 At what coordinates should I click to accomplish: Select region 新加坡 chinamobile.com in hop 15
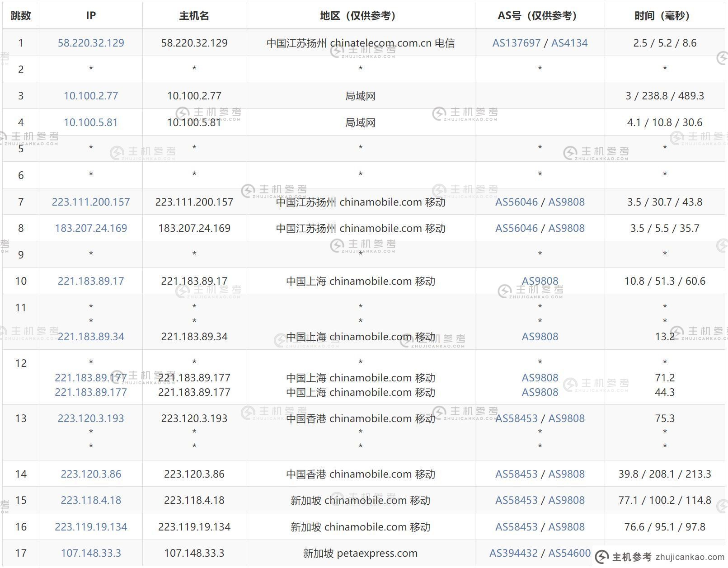[361, 500]
